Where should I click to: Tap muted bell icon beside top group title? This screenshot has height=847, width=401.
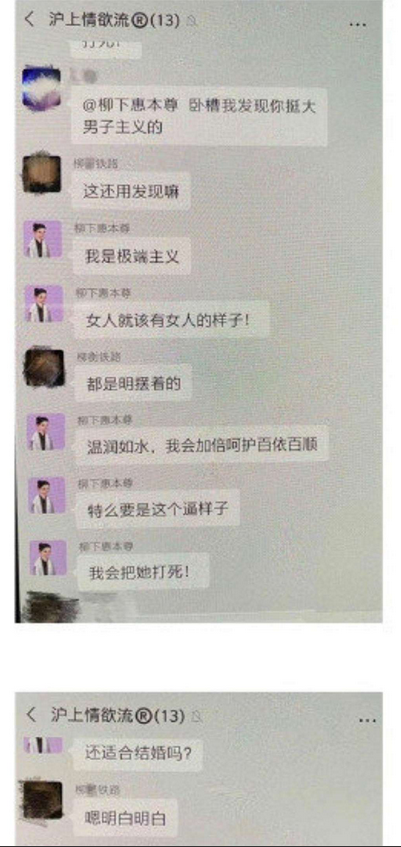tap(191, 21)
